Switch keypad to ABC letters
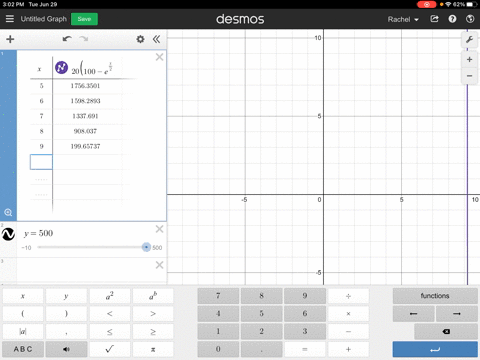 (x=23, y=349)
